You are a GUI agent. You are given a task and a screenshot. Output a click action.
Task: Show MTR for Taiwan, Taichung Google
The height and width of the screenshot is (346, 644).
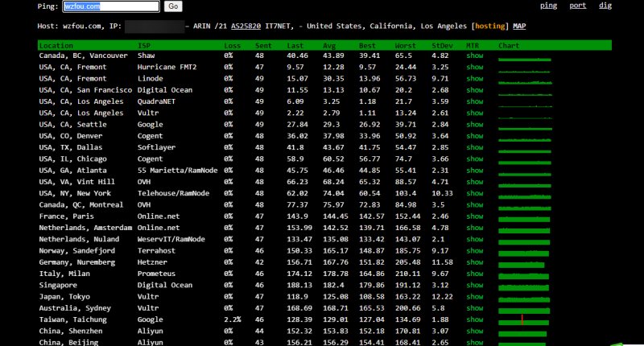(474, 319)
